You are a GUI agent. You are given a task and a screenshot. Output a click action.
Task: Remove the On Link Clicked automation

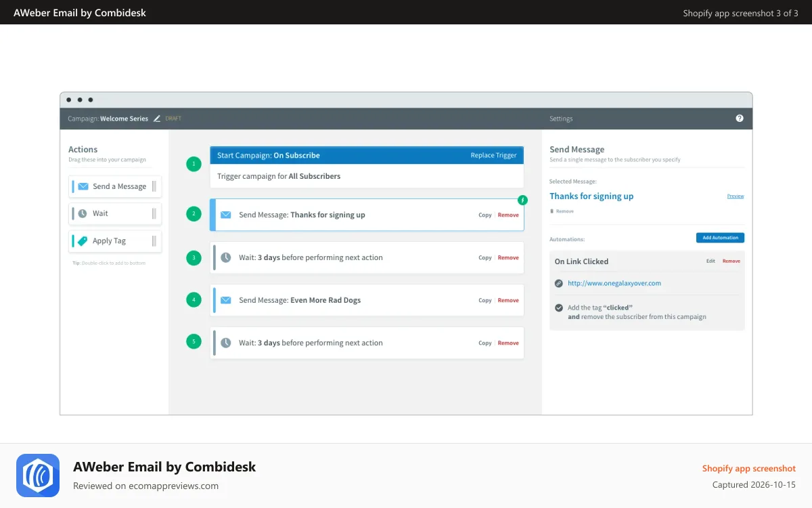731,261
